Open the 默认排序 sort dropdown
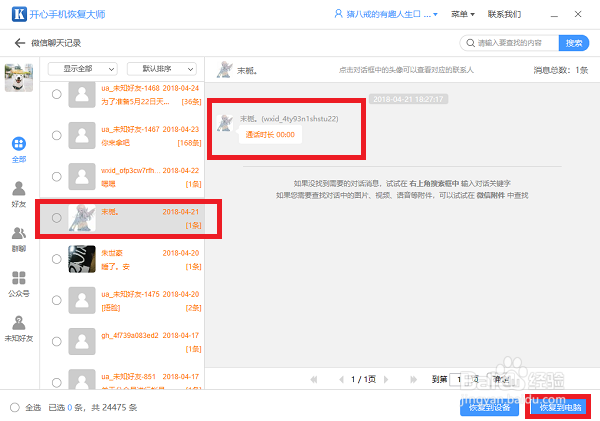600x421 pixels. (162, 69)
